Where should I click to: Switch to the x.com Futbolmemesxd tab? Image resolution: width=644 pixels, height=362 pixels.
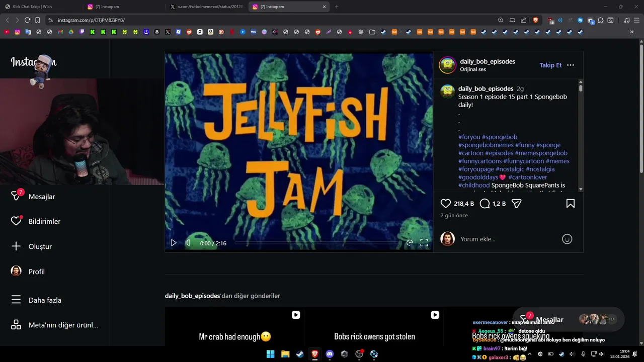(x=206, y=7)
